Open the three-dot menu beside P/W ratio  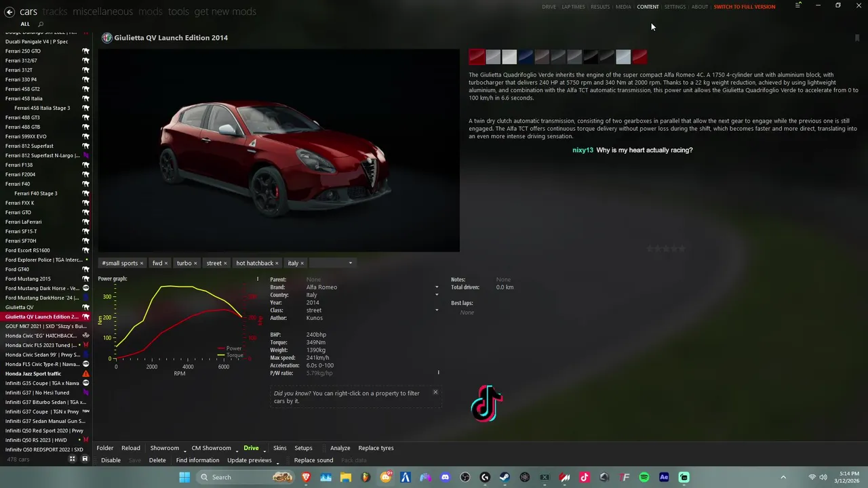click(x=438, y=373)
